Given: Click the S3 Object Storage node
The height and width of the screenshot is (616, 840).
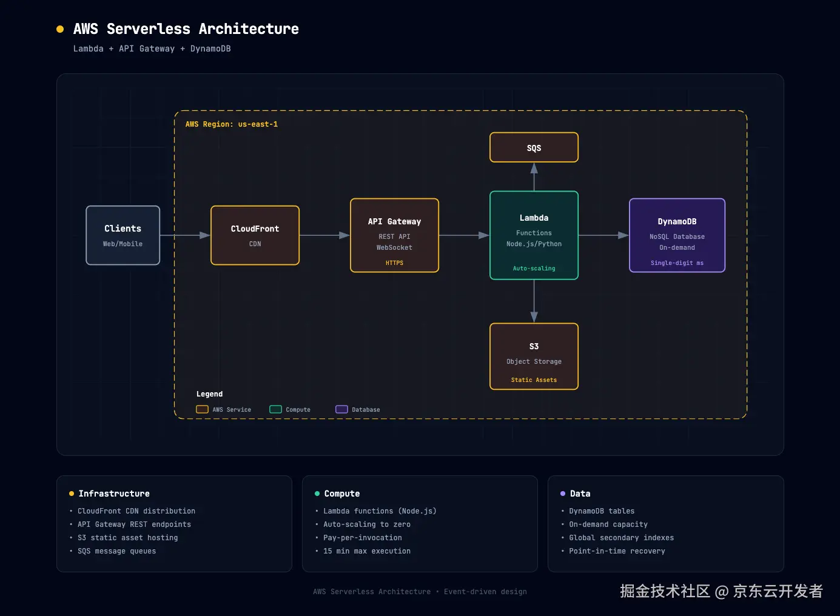Looking at the screenshot, I should tap(534, 357).
